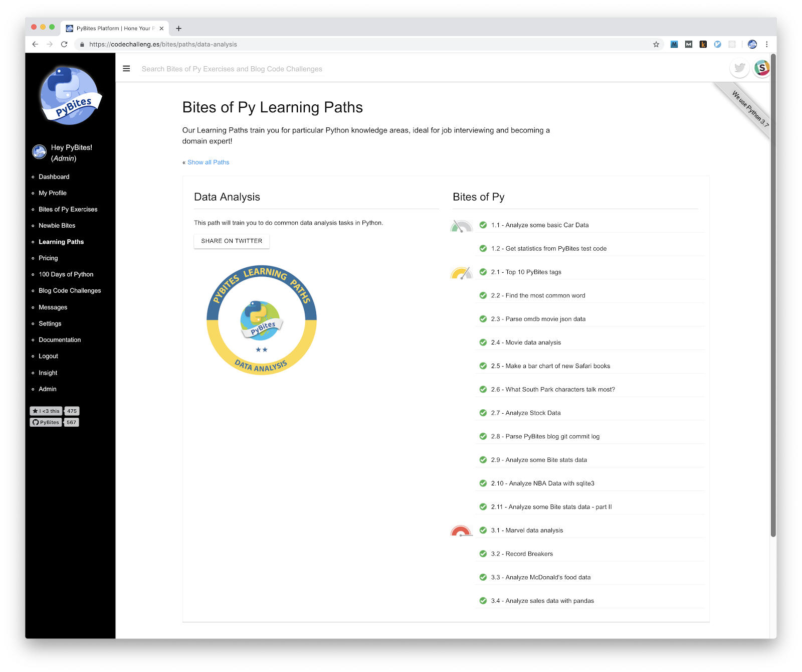Image resolution: width=802 pixels, height=672 pixels.
Task: Click the 475 stars count badge
Action: [72, 411]
